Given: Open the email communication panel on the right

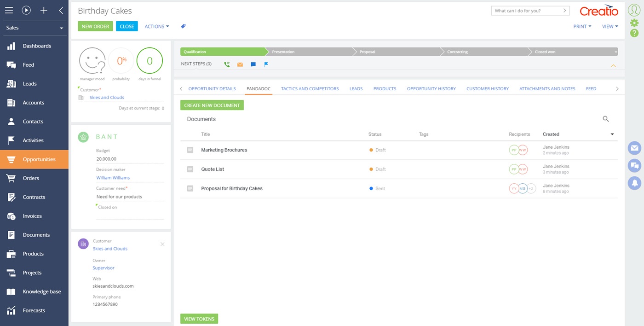Looking at the screenshot, I should coord(634,148).
